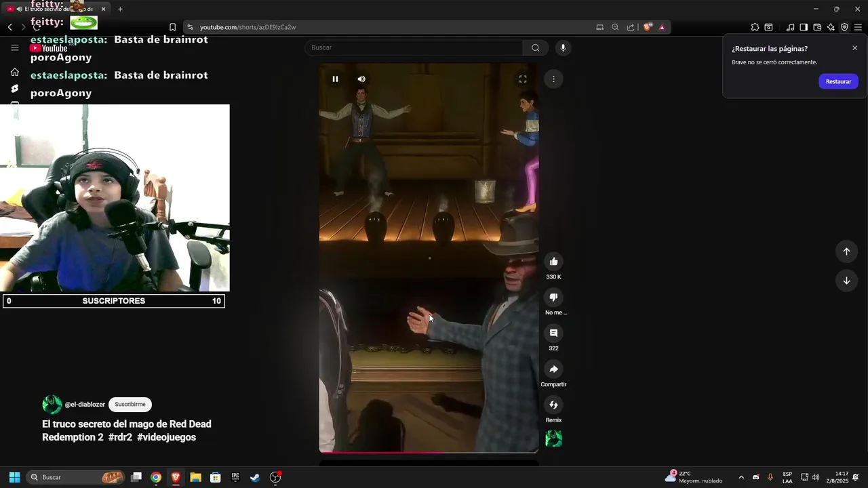The height and width of the screenshot is (488, 868).
Task: Expand hidden system tray icons
Action: pos(741,477)
